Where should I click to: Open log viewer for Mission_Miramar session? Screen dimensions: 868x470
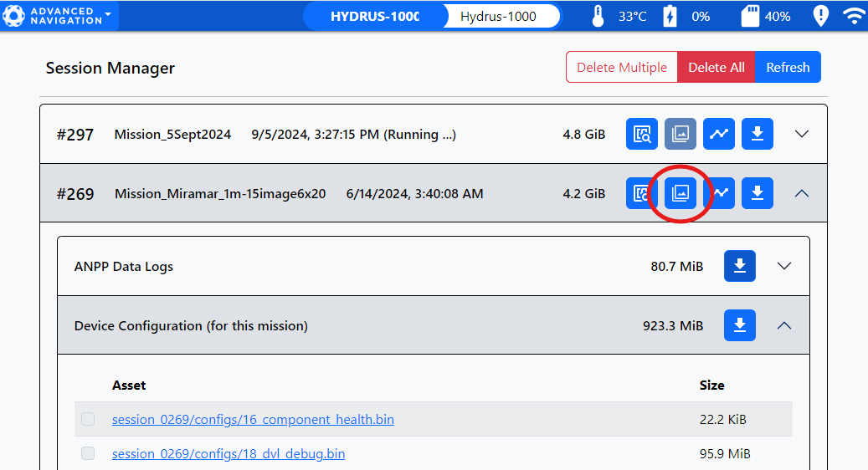coord(642,193)
